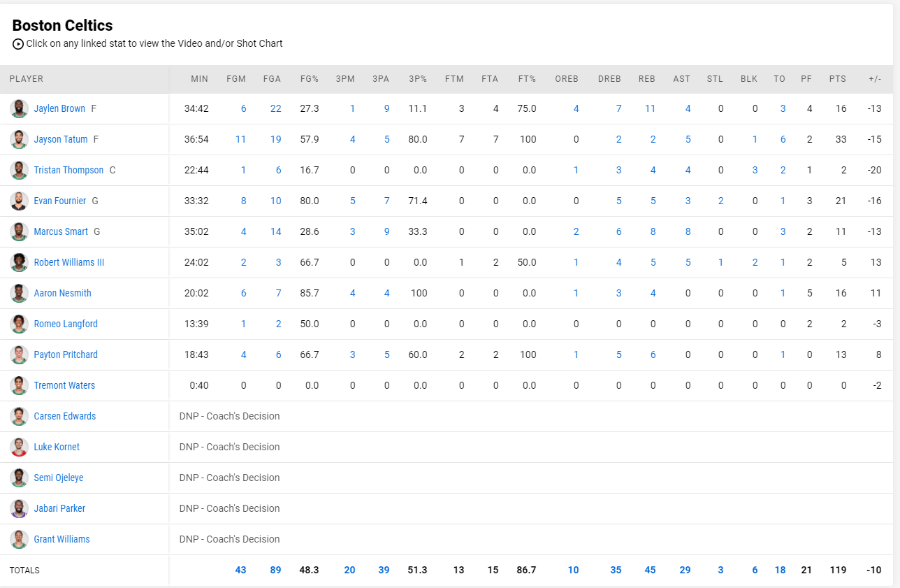Screen dimensions: 900x588
Task: View team total 10 offensive rebounds
Action: click(x=573, y=570)
